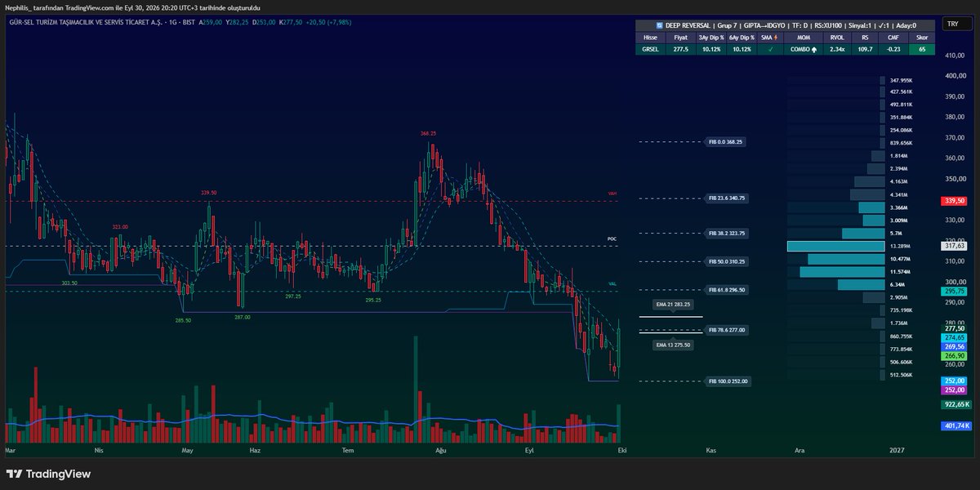Click the 277,50 current price tag
Screen dimensions: 980x490
tap(954, 328)
